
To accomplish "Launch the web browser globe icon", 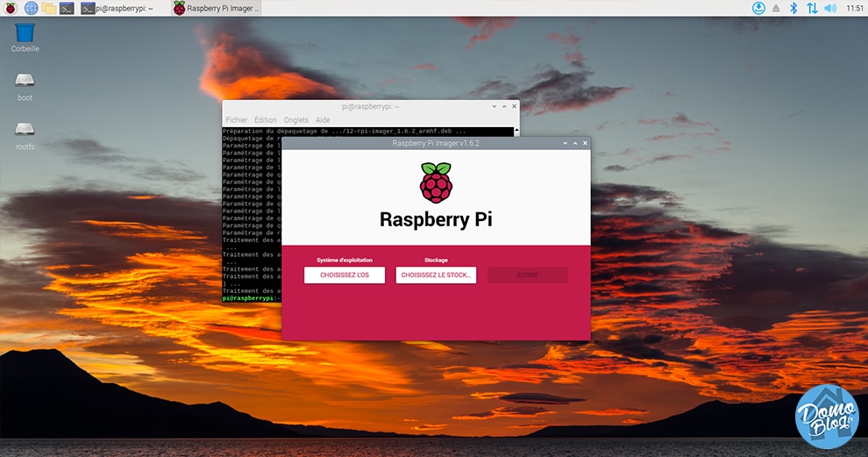I will pyautogui.click(x=32, y=8).
